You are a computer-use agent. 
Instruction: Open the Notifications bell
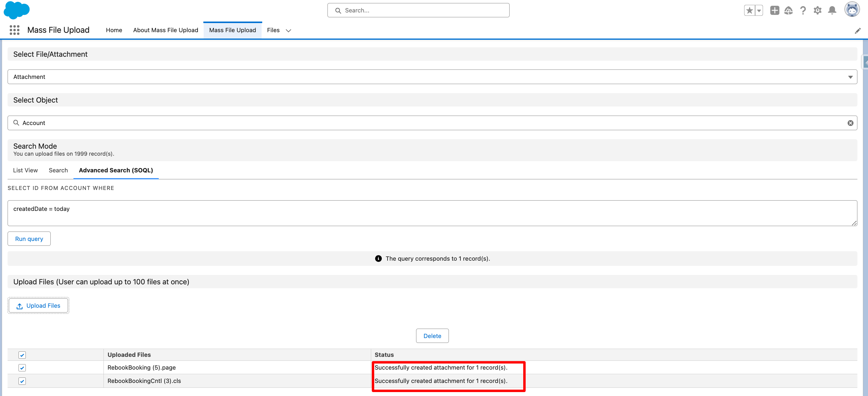(x=832, y=10)
